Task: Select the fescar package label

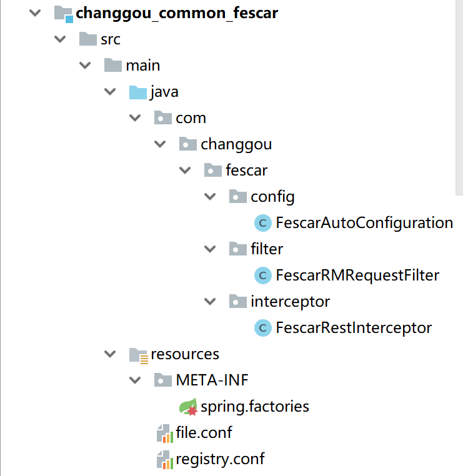Action: (247, 171)
